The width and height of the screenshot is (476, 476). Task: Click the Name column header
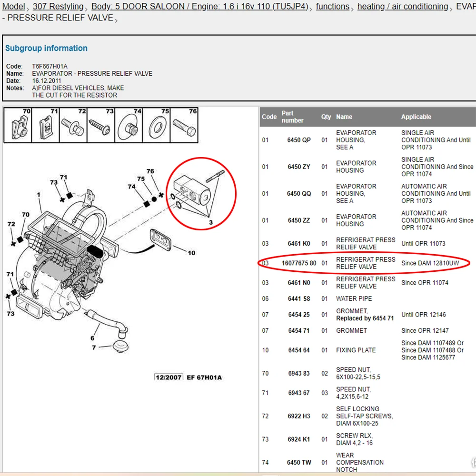[344, 117]
